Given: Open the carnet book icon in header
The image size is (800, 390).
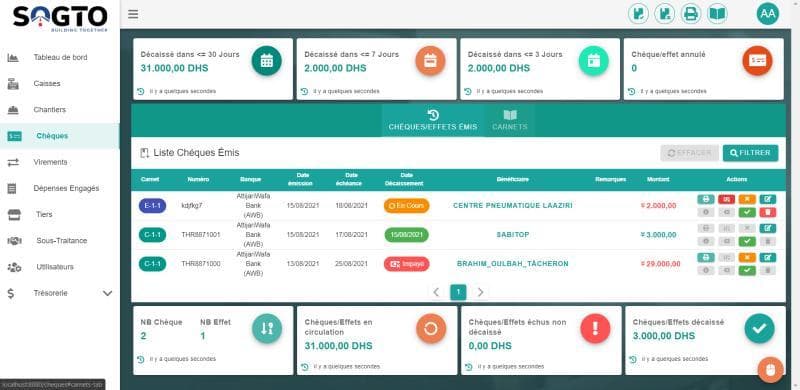Looking at the screenshot, I should [x=717, y=14].
